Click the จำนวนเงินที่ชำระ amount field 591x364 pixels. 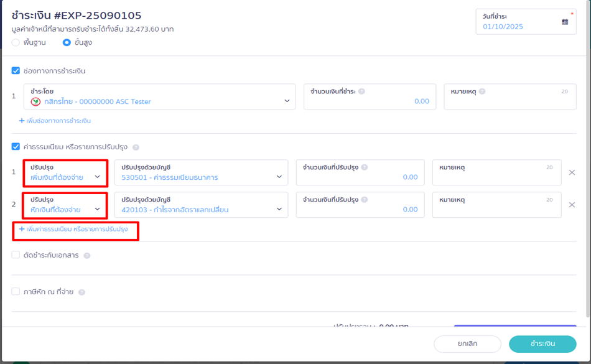(x=370, y=101)
